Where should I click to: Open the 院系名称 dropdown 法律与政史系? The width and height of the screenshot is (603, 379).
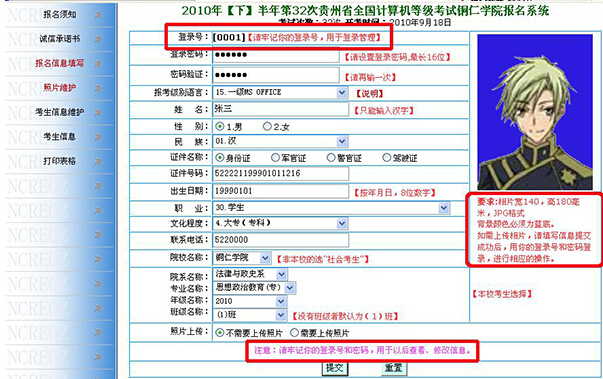point(250,274)
